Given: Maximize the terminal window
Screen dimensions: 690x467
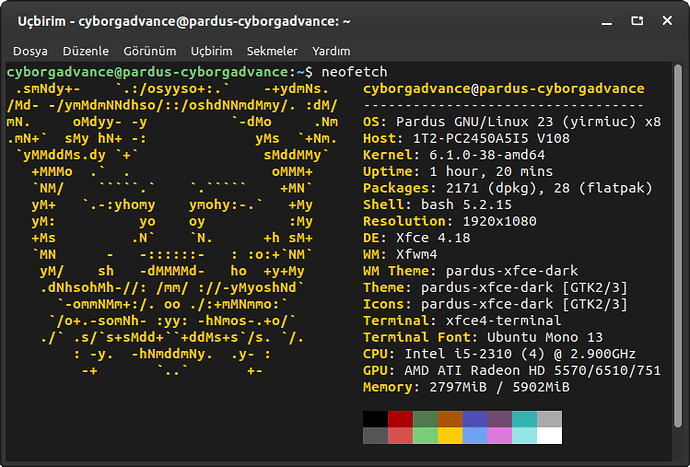Looking at the screenshot, I should [x=637, y=21].
